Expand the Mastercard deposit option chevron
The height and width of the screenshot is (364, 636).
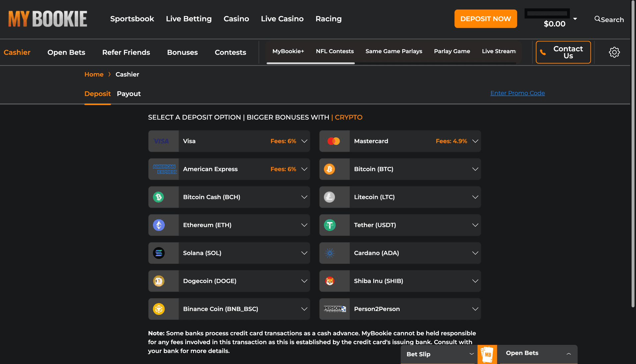pos(475,141)
